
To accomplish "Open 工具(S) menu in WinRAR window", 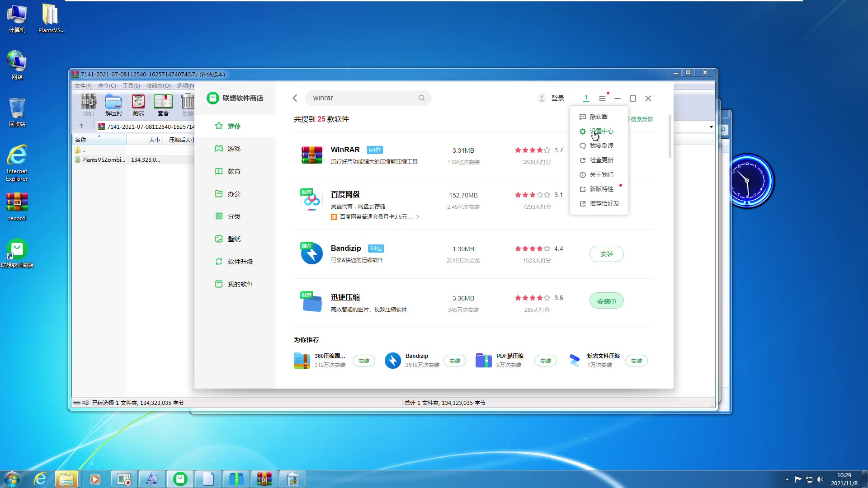I will tap(131, 86).
